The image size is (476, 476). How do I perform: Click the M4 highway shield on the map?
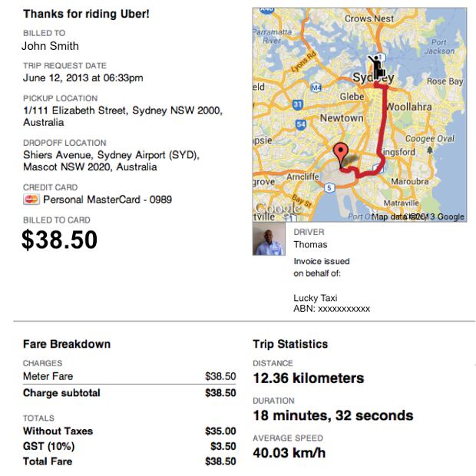click(x=316, y=88)
